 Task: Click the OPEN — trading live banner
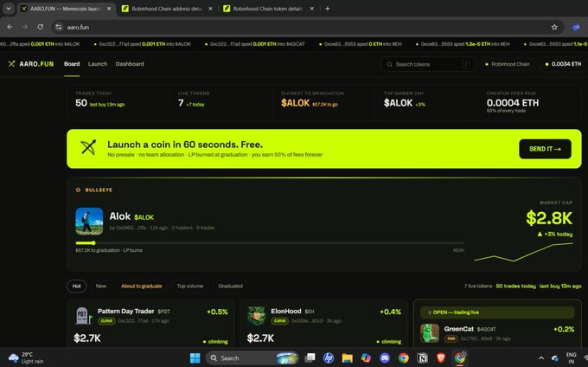(497, 312)
